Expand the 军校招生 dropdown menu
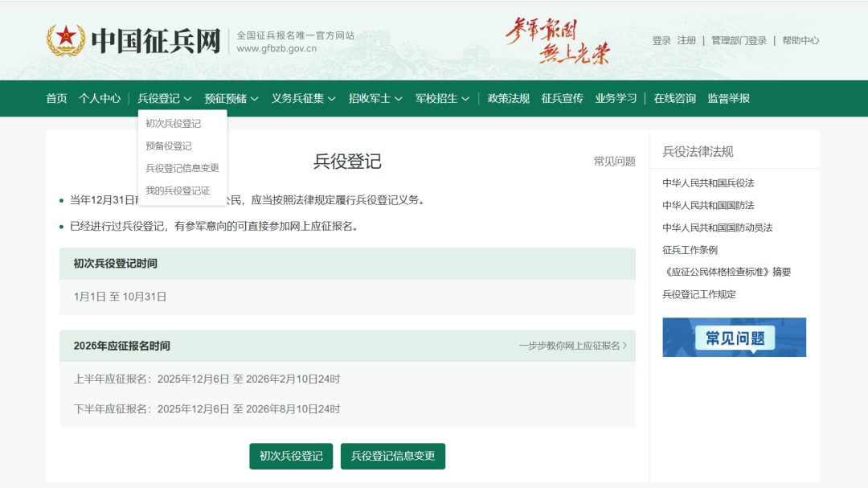Screen dimensions: 868x488 pyautogui.click(x=442, y=99)
